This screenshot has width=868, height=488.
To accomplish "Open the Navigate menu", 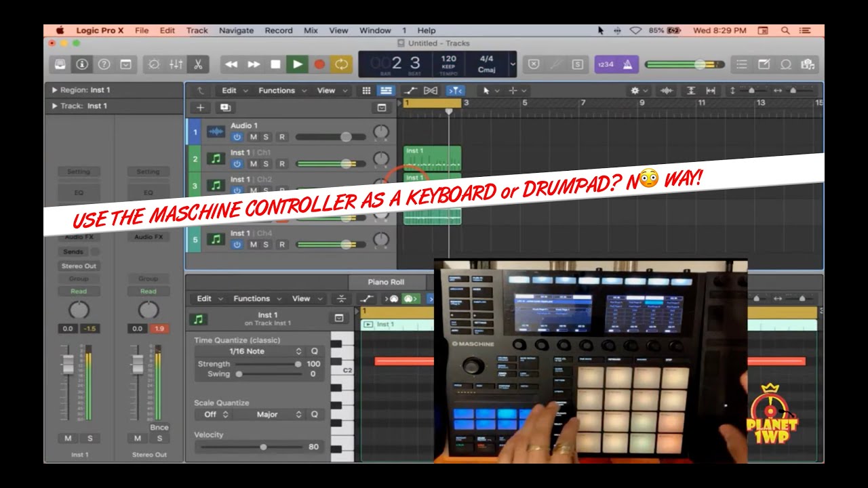I will pyautogui.click(x=236, y=30).
